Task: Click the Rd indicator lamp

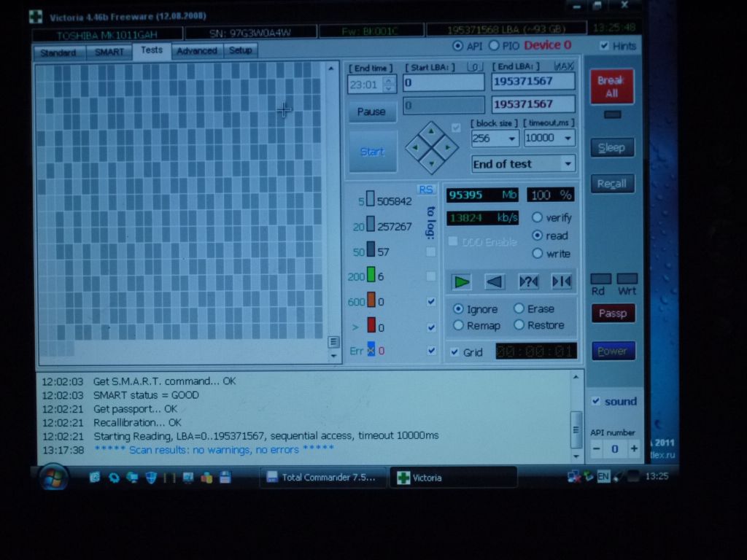Action: [x=601, y=279]
